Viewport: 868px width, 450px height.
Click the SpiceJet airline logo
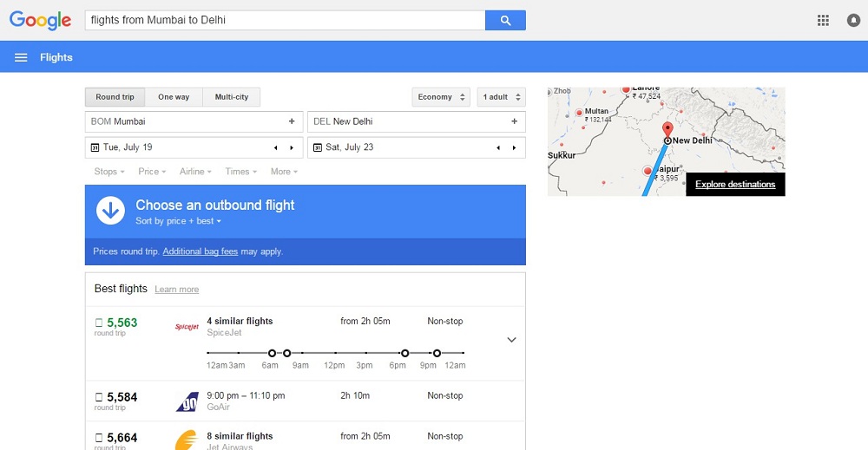point(187,327)
